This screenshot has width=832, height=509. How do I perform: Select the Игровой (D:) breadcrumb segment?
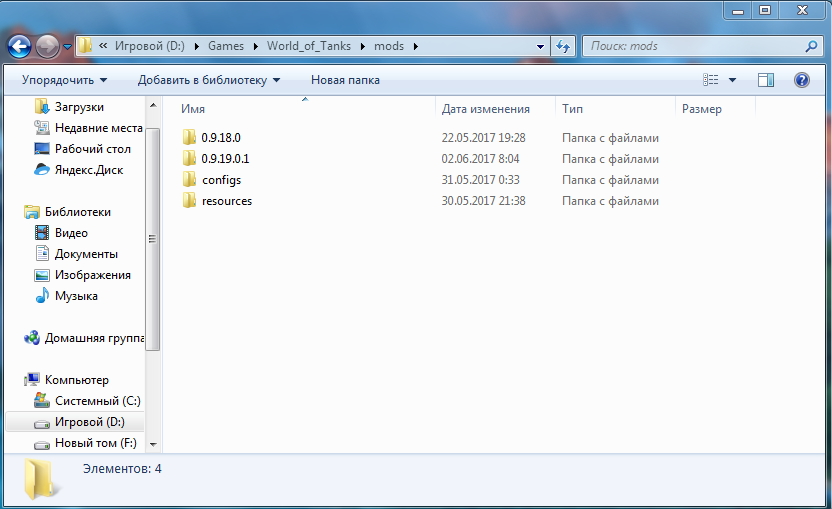(x=150, y=46)
